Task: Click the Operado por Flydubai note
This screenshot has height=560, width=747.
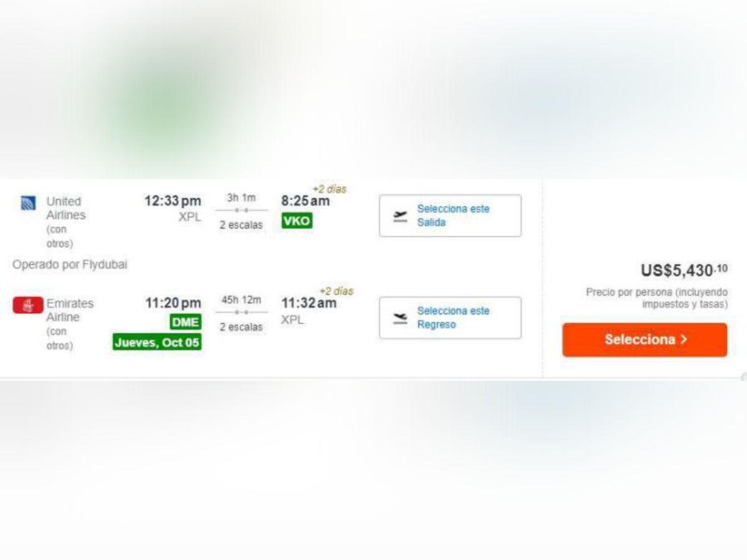Action: pyautogui.click(x=70, y=264)
